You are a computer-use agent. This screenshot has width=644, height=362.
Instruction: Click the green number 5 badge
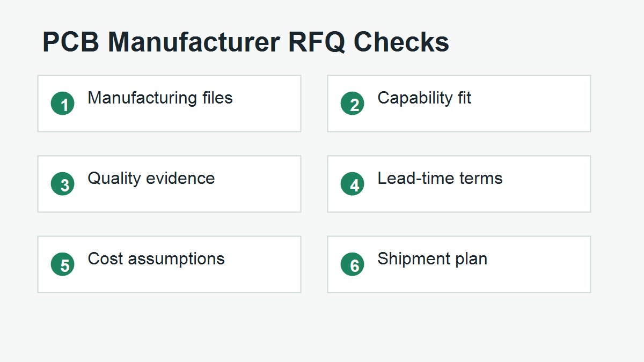[x=63, y=264]
